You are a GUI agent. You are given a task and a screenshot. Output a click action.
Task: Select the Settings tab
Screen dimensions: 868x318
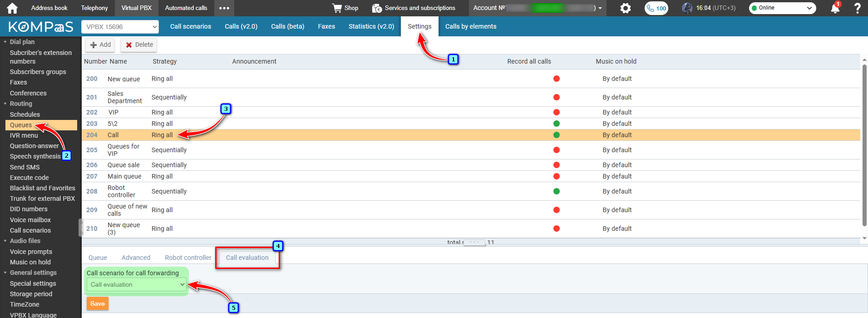(x=419, y=26)
